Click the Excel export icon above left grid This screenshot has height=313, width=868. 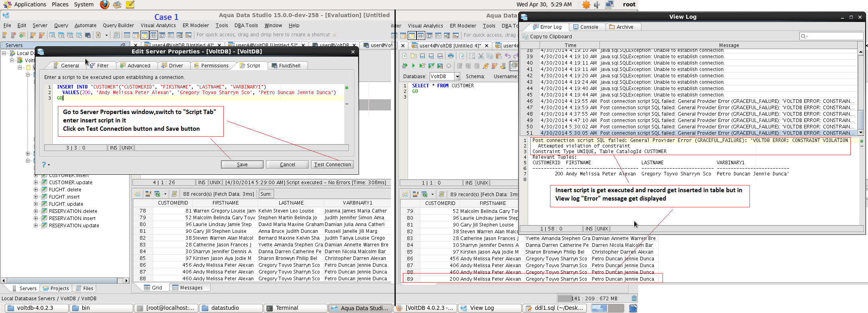157,194
